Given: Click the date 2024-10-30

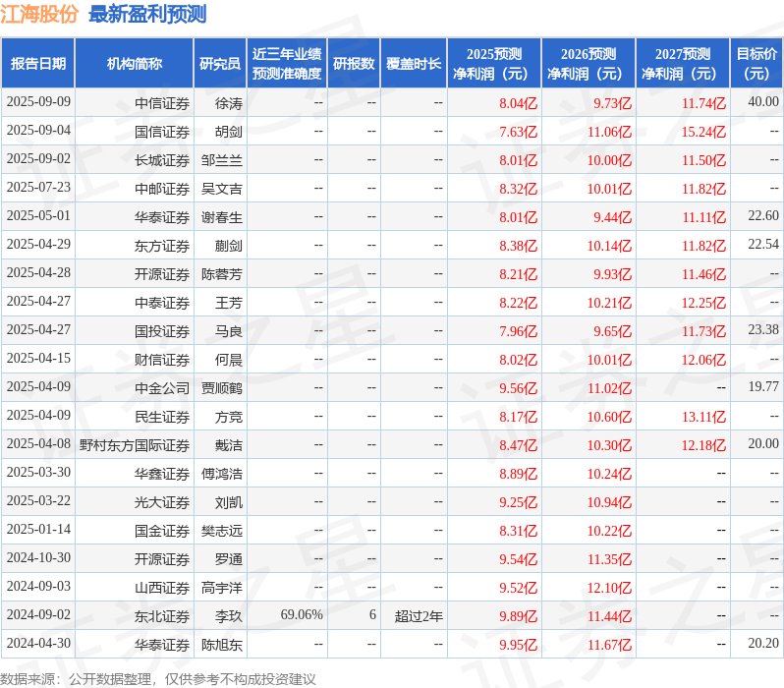Looking at the screenshot, I should click(38, 558).
